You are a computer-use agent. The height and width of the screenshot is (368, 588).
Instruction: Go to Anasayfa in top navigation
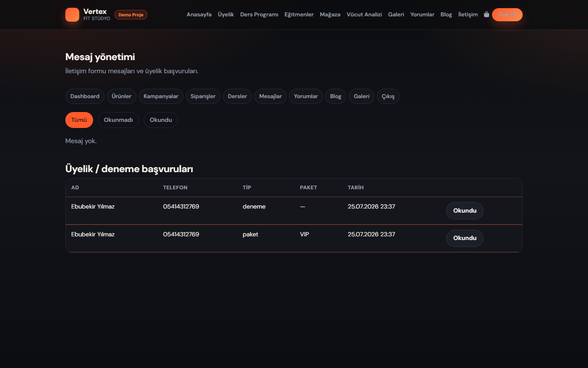pos(199,15)
